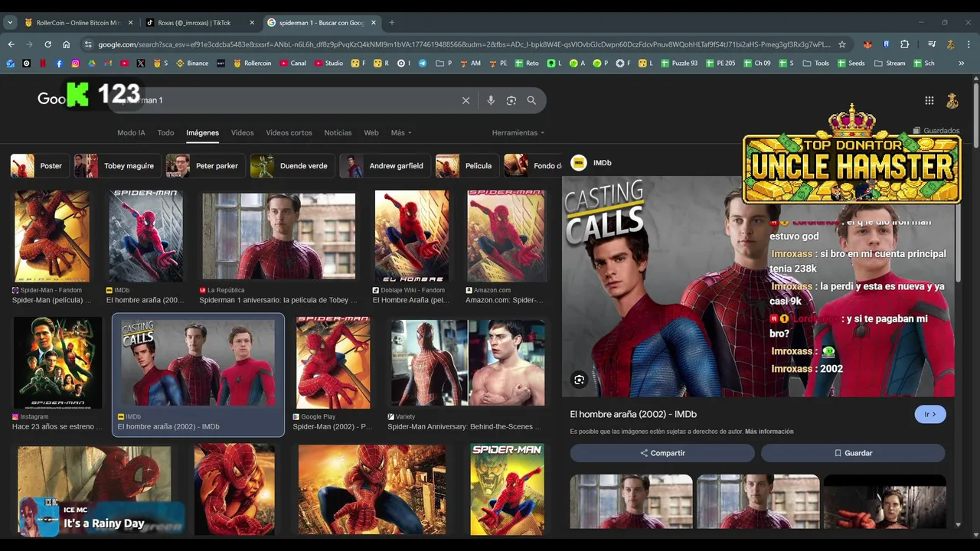Open the Google apps grid

(929, 100)
